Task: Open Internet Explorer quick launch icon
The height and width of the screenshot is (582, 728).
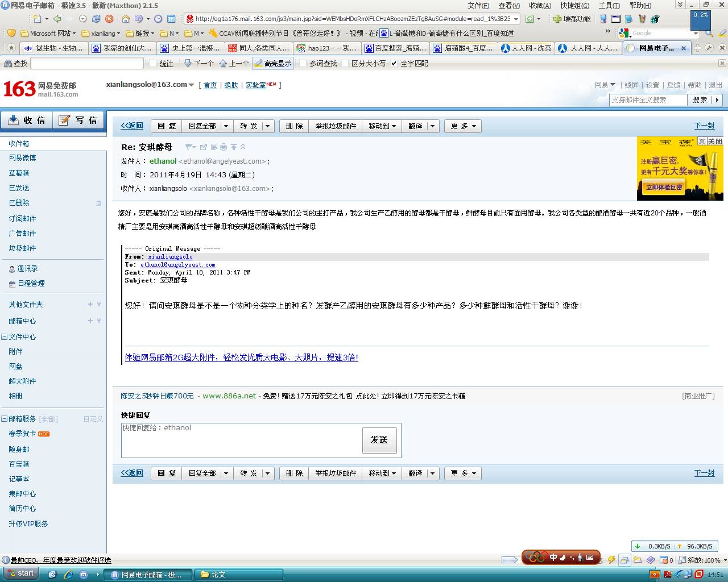Action: click(x=68, y=575)
